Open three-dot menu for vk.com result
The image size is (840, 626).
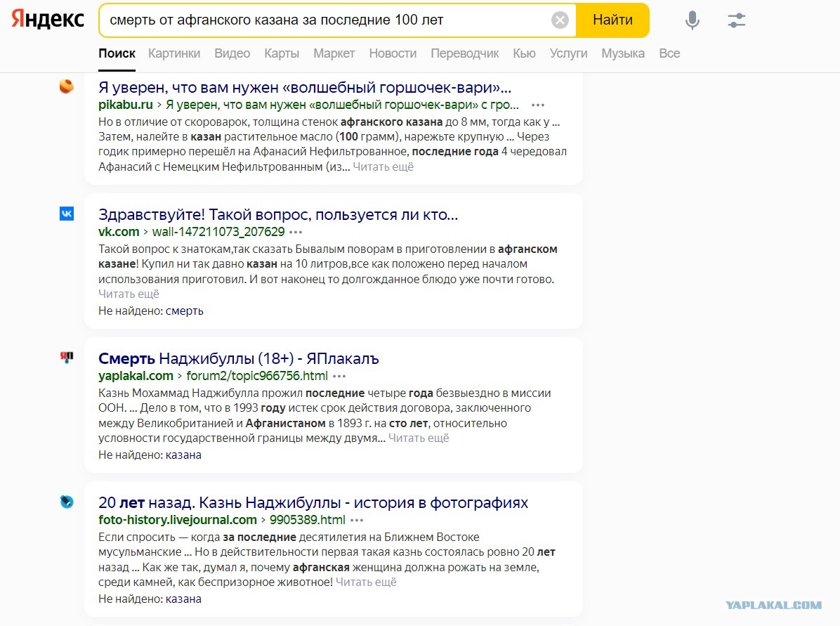tap(296, 232)
